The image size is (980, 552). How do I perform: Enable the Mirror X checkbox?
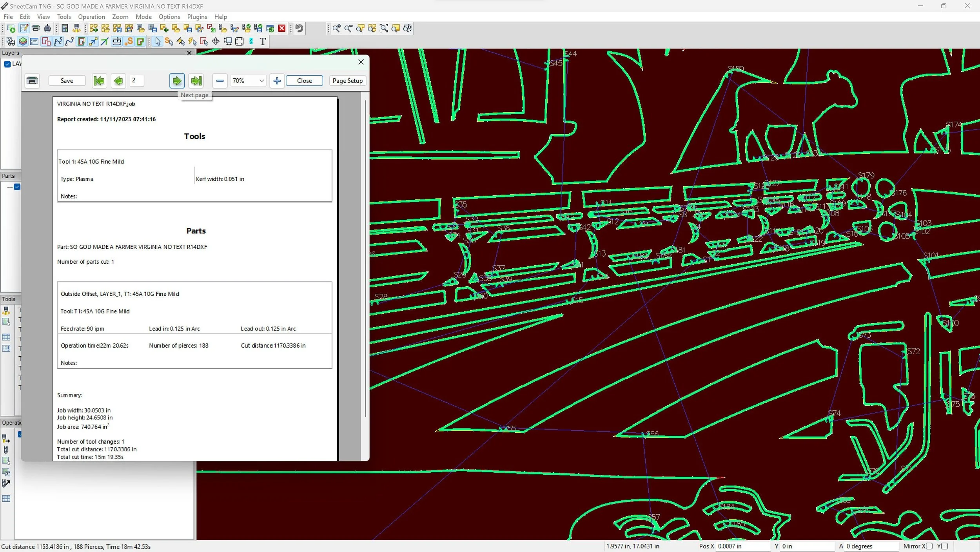[x=929, y=546]
